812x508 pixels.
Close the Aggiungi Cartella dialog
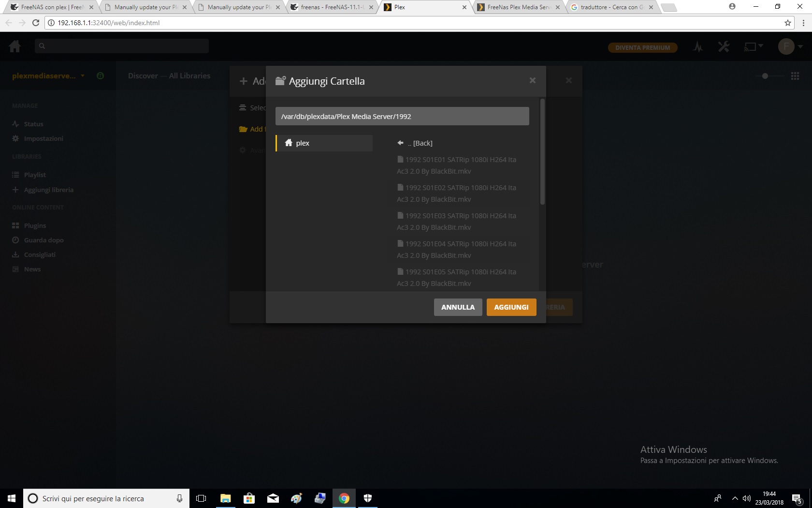pos(532,80)
